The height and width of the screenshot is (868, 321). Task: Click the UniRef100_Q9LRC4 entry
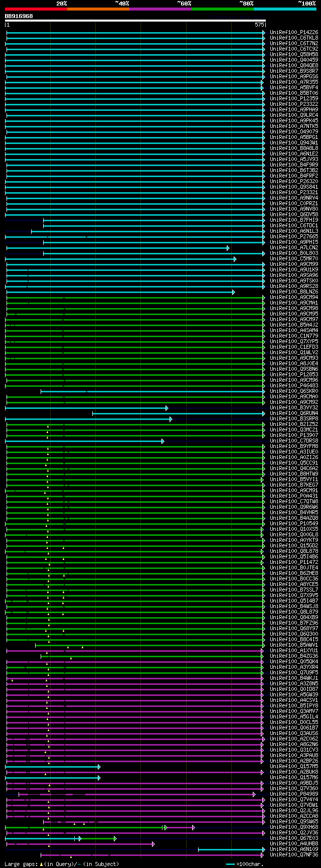294,115
